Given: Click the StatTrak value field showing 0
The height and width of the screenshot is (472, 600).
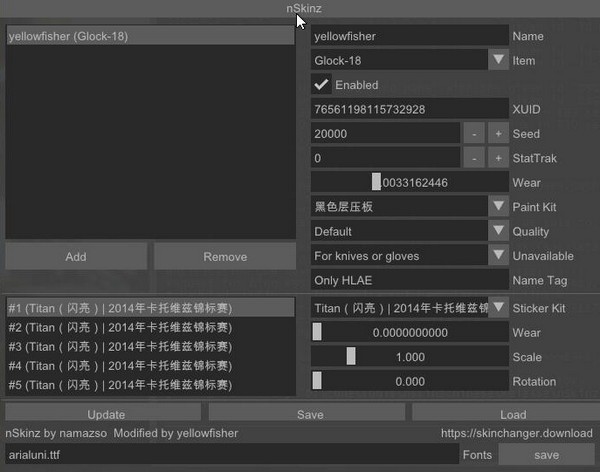Looking at the screenshot, I should pos(385,158).
